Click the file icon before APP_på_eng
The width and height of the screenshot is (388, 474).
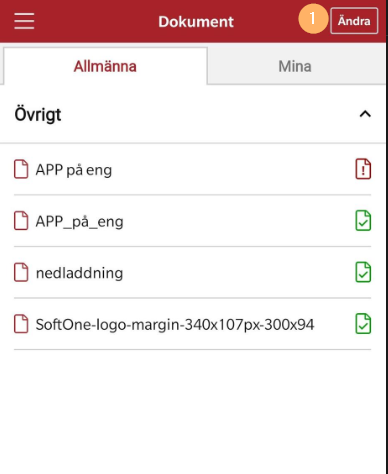pos(21,221)
